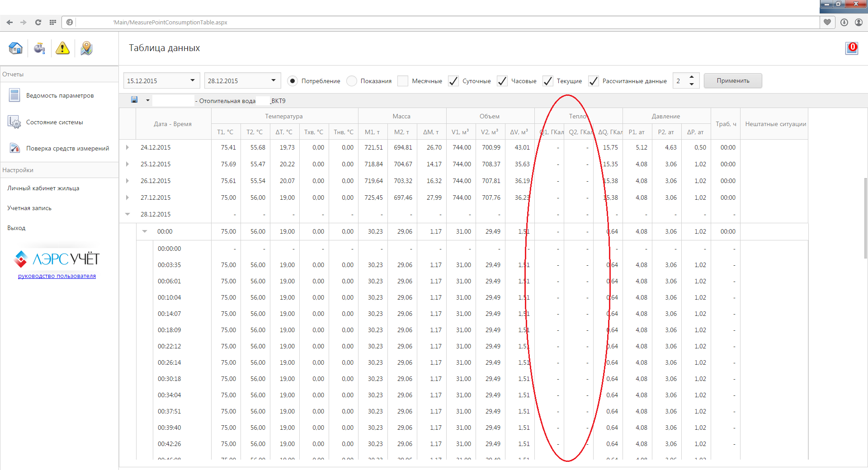The height and width of the screenshot is (470, 868).
Task: Uncheck the Часовые checkbox
Action: pyautogui.click(x=502, y=81)
